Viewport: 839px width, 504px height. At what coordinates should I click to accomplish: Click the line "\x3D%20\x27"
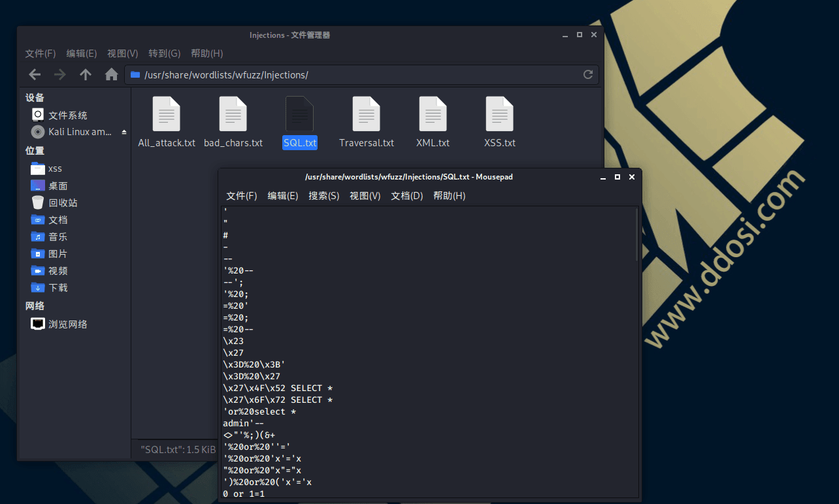coord(252,376)
